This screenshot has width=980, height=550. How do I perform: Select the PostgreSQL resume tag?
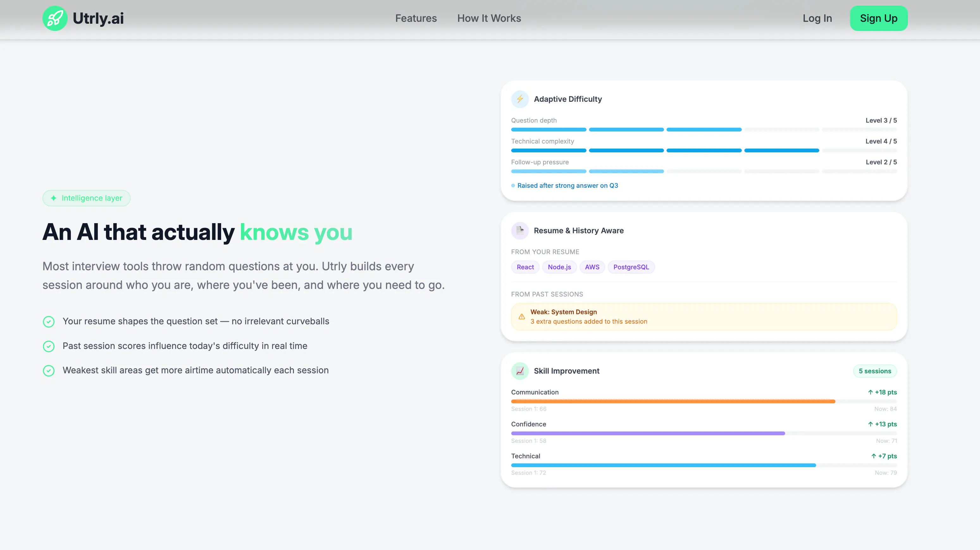pos(631,267)
